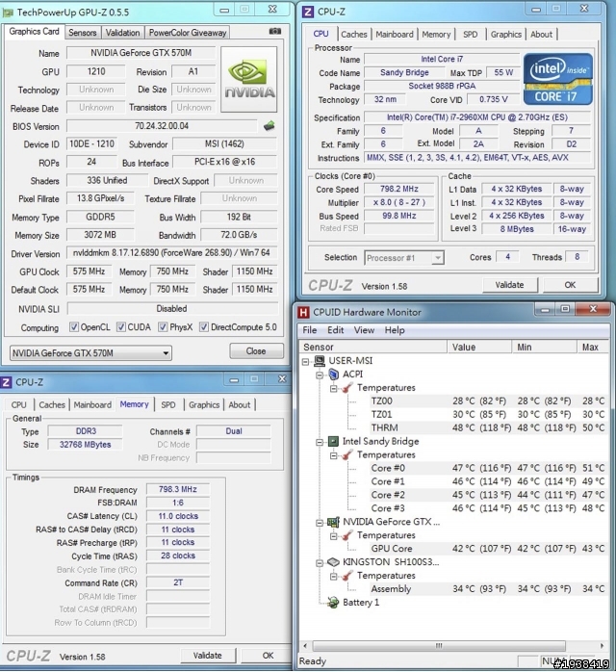Viewport: 616px width, 672px height.
Task: Click the thermometer icon under Intel Sandy Bridge
Action: click(347, 454)
